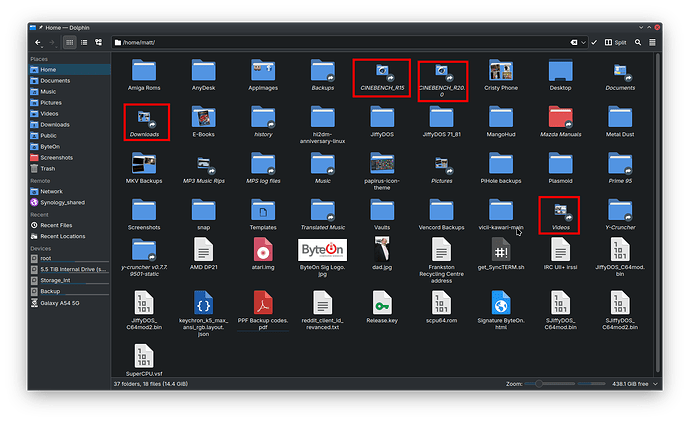
Task: Open 5.5 TiB Internal Drive device
Action: coord(70,269)
